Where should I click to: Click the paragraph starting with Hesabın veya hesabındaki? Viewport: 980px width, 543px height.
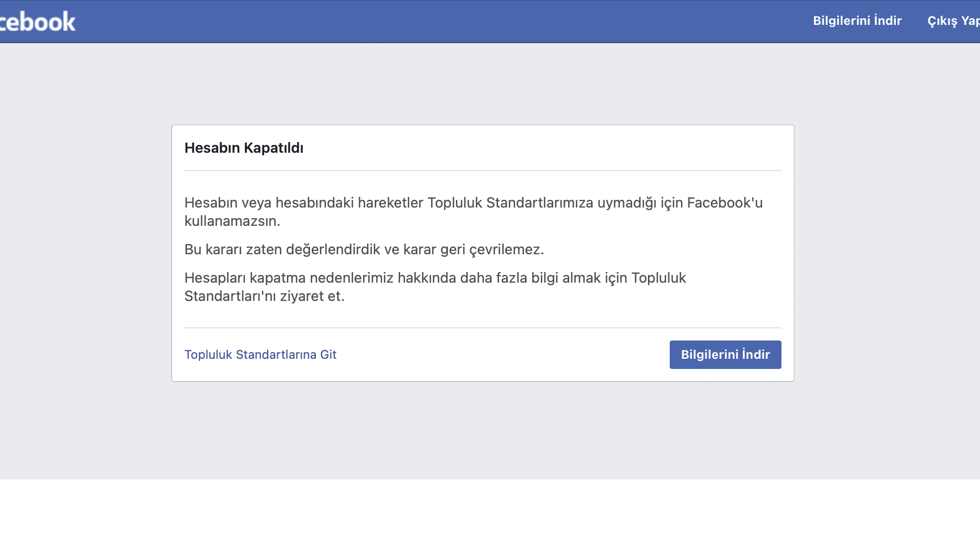pyautogui.click(x=473, y=212)
